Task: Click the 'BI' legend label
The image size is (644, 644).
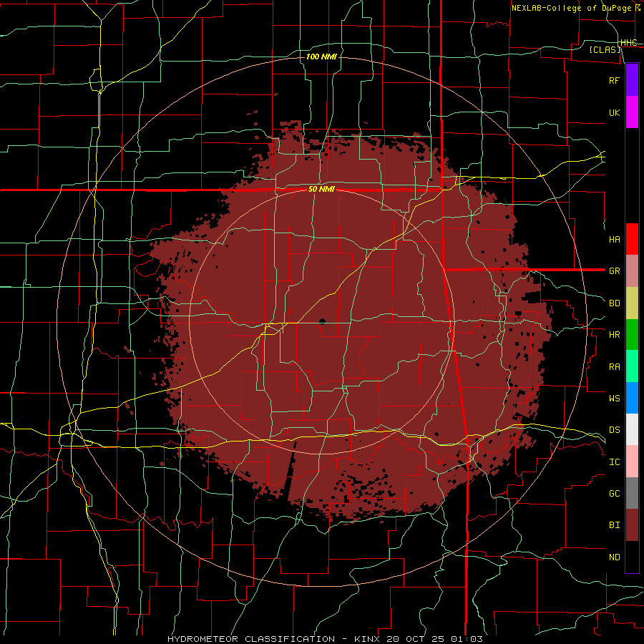Action: 614,525
